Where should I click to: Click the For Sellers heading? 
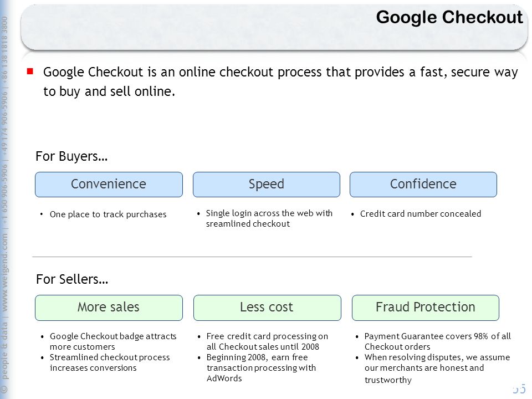tap(72, 279)
